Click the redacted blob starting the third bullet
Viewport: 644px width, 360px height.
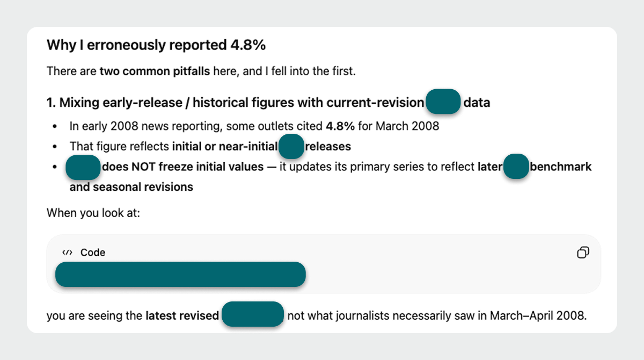(83, 167)
